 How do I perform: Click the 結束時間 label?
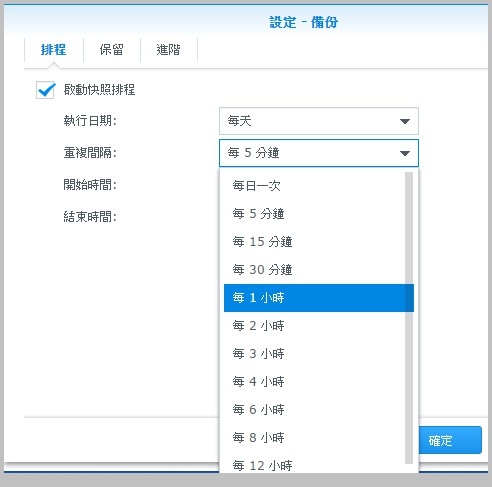[x=90, y=217]
